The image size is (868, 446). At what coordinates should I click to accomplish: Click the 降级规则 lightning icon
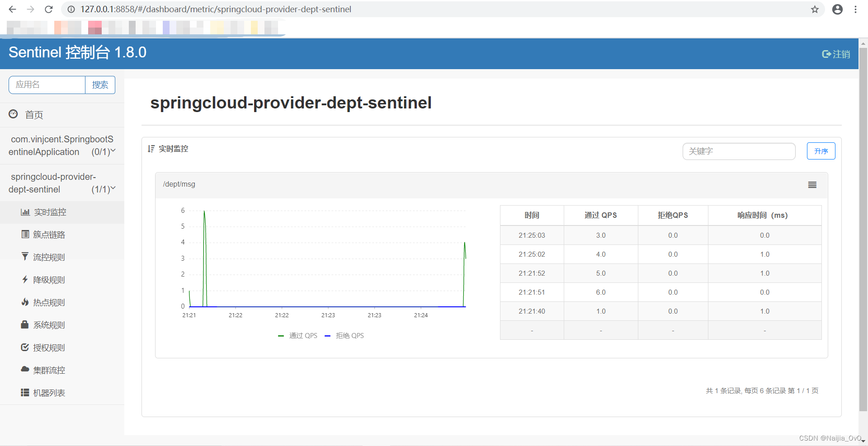tap(25, 279)
